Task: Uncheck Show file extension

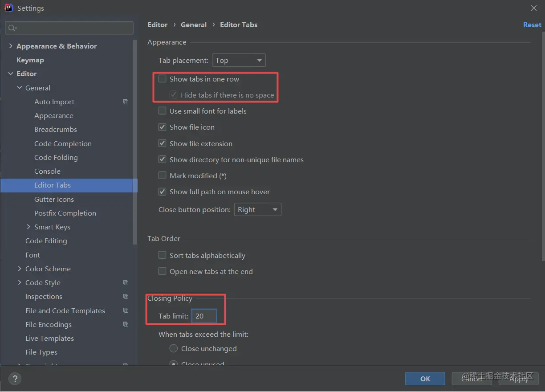Action: point(163,143)
